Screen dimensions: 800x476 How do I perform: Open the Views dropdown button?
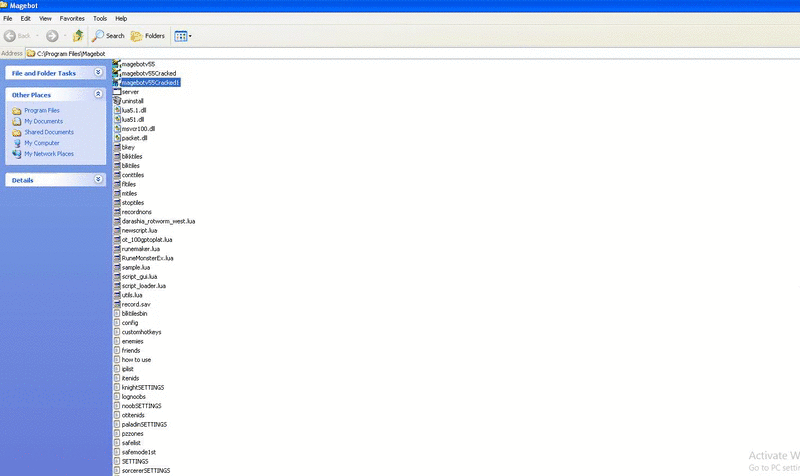tap(183, 36)
